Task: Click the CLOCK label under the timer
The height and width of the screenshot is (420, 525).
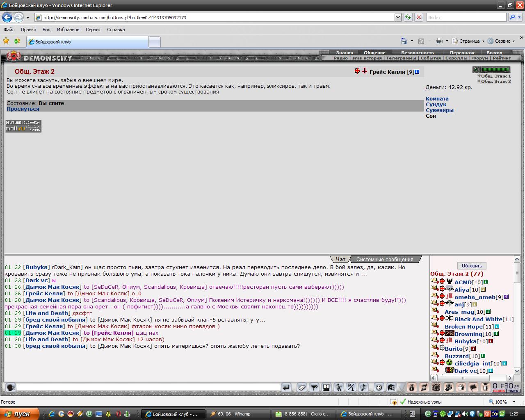Action: (x=499, y=391)
